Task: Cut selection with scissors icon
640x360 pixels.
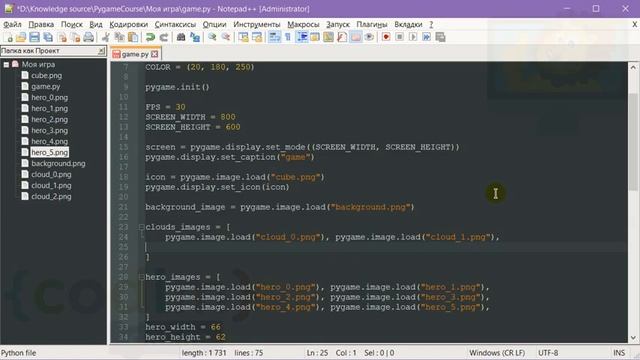Action: pyautogui.click(x=106, y=38)
